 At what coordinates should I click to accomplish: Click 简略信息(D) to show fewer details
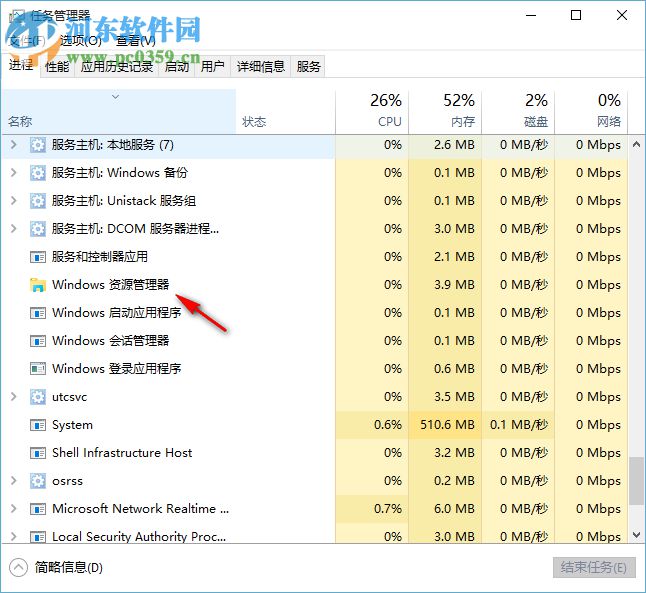pyautogui.click(x=69, y=568)
